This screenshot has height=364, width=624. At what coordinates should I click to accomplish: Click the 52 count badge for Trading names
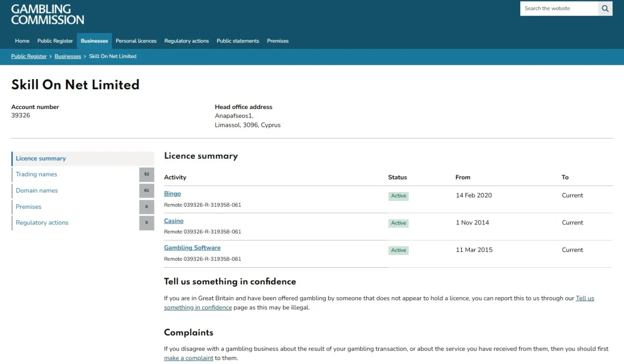pyautogui.click(x=146, y=174)
